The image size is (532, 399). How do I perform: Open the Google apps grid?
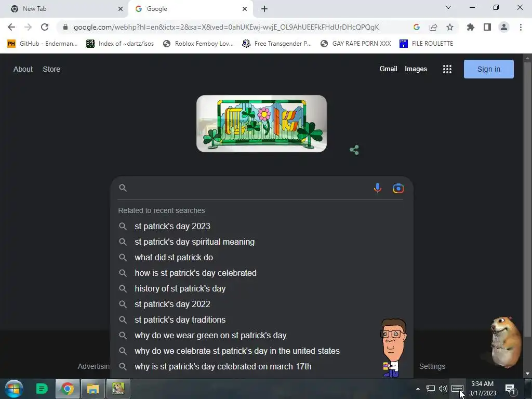click(447, 69)
